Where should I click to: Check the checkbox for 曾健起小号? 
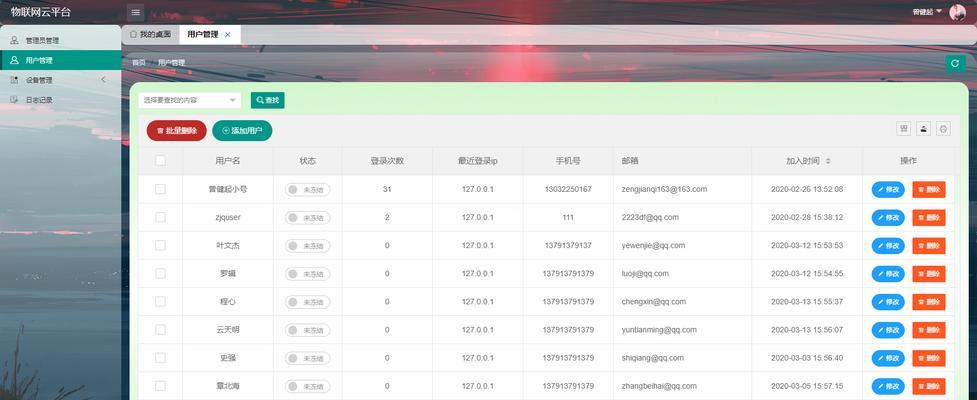[x=160, y=189]
